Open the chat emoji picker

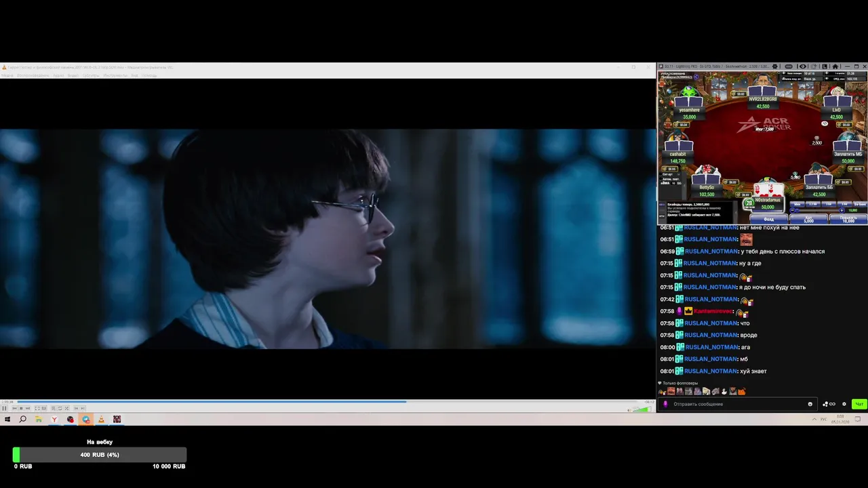[810, 404]
